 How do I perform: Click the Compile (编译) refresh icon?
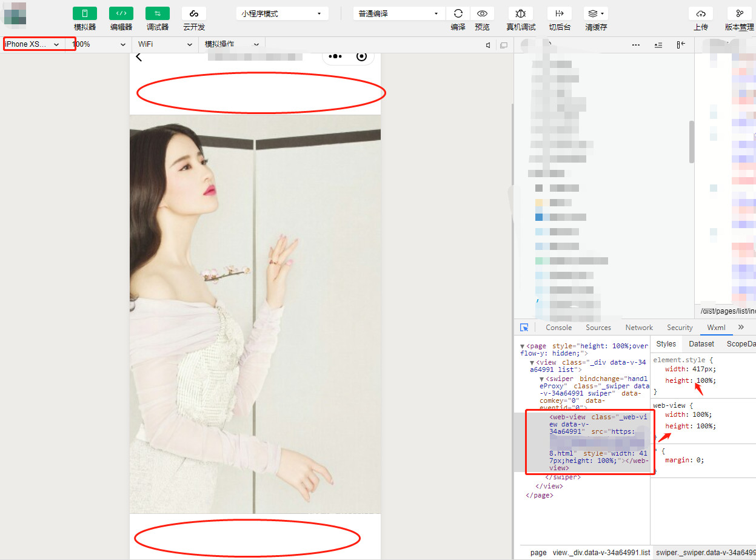[x=458, y=13]
